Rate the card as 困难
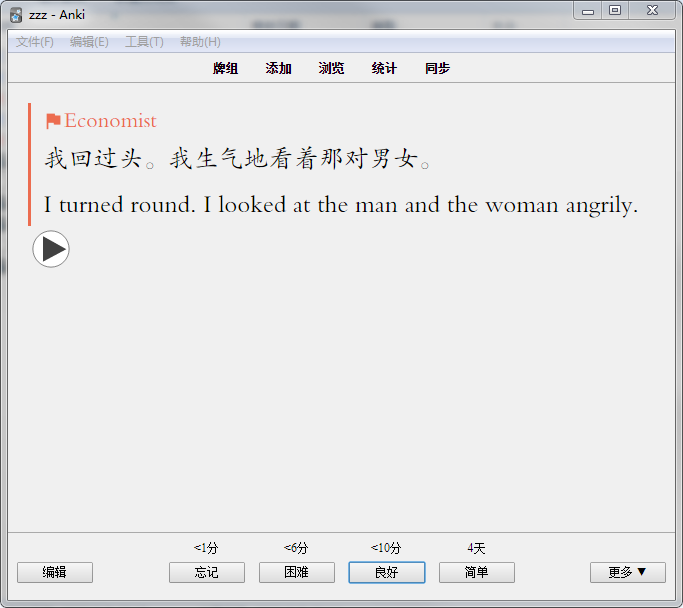The image size is (683, 608). pos(297,572)
